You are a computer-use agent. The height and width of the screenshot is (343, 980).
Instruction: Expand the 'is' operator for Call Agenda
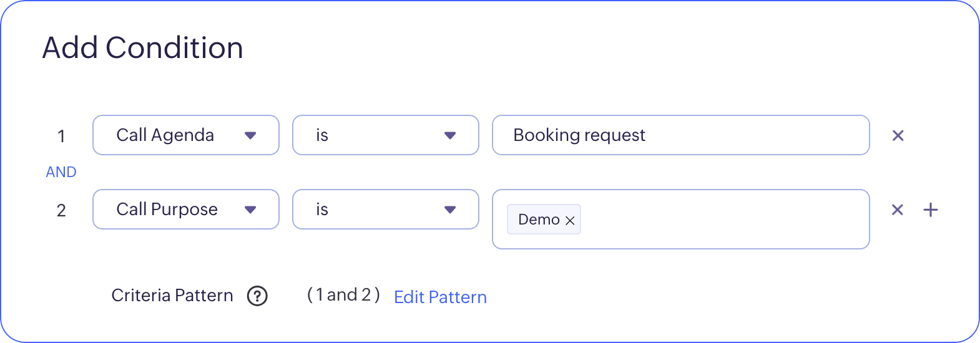point(386,135)
